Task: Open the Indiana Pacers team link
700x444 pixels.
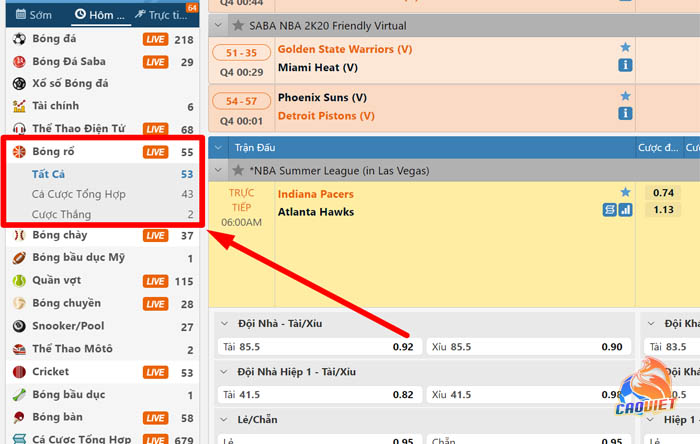Action: click(316, 194)
